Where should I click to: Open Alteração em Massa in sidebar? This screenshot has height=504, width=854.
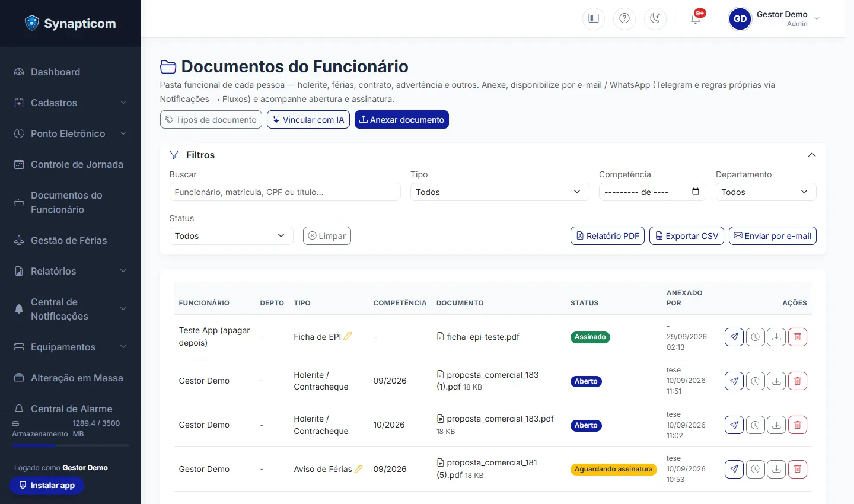click(71, 378)
